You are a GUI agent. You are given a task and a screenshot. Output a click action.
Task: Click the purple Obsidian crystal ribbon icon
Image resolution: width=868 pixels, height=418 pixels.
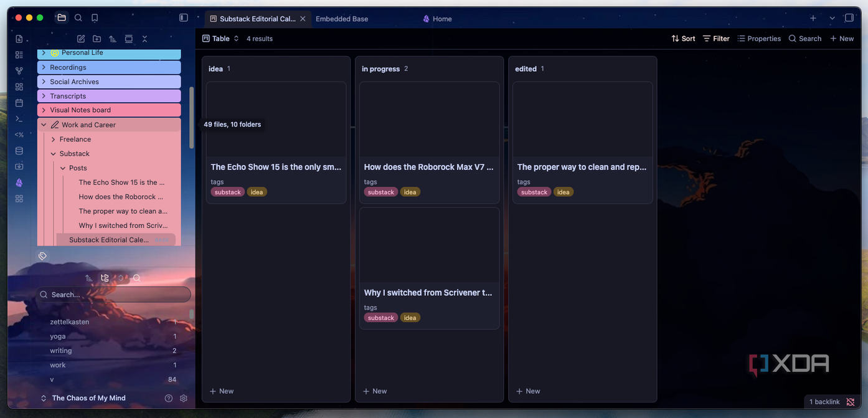19,183
